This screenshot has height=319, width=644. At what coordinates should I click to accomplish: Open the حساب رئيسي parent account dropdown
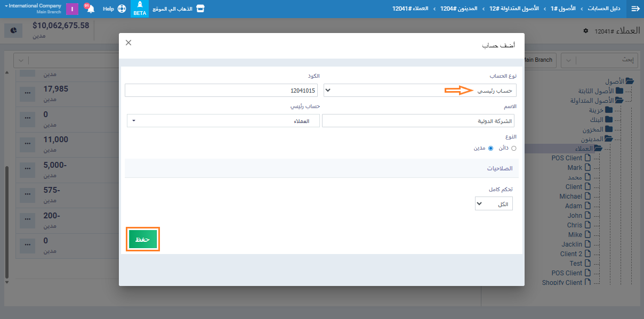(x=223, y=121)
